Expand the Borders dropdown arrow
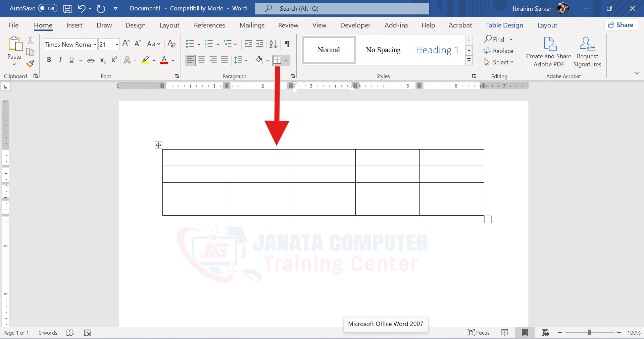Screen dimensions: 644x339 coord(286,60)
